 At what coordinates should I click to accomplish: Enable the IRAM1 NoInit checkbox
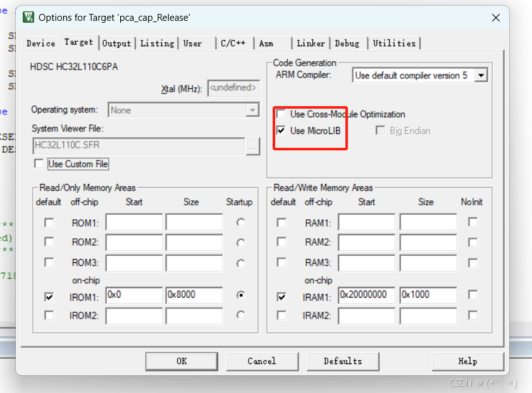point(473,294)
